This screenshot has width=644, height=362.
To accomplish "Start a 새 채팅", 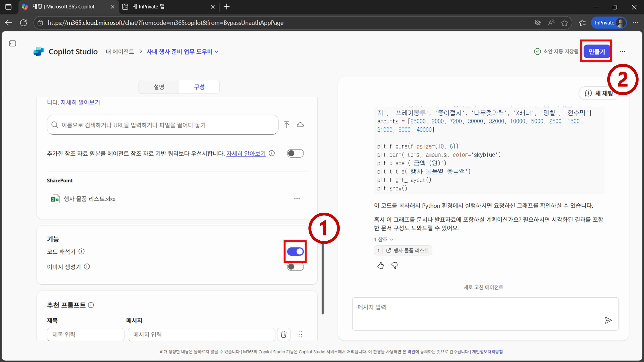I will [x=599, y=93].
